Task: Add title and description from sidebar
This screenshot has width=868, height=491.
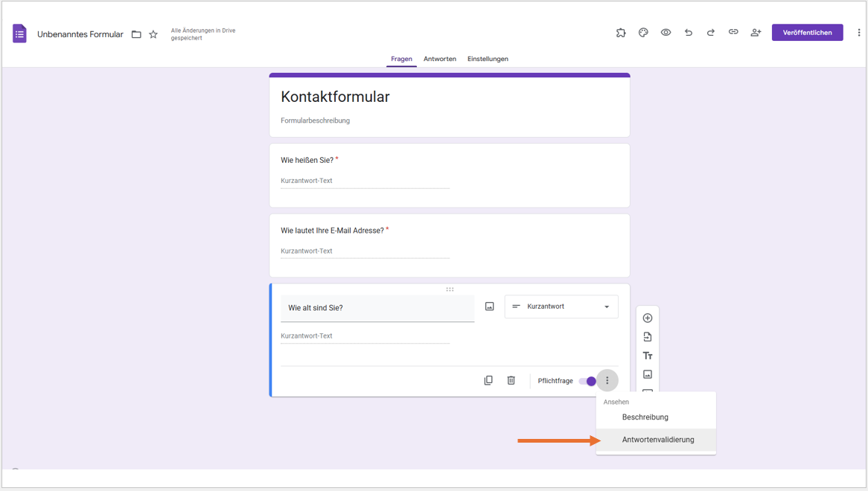Action: point(648,356)
